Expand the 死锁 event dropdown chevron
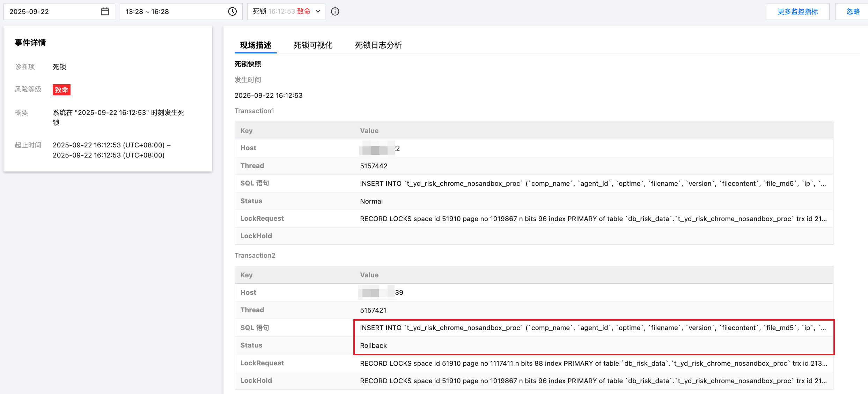 [318, 12]
